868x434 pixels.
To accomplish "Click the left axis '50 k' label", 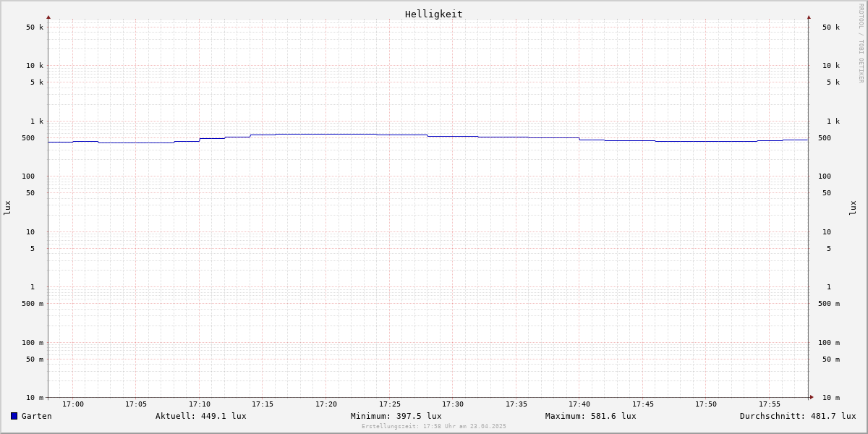I will tap(35, 27).
